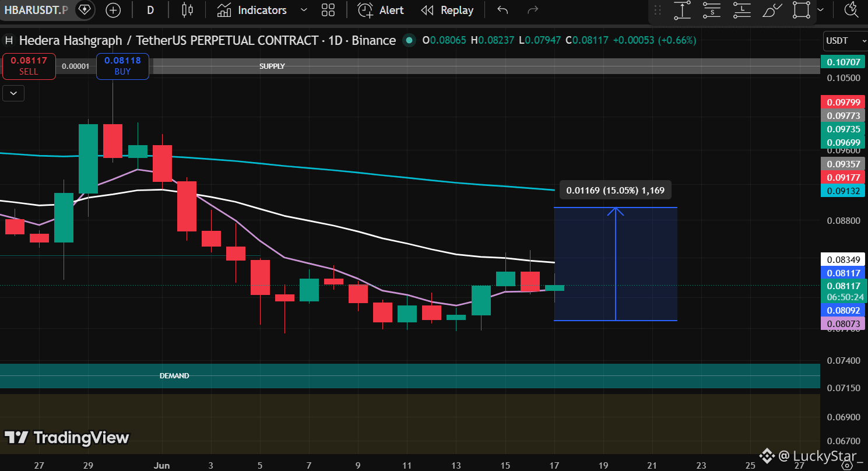Click the 0.00001 spread value
The width and height of the screenshot is (868, 471).
click(x=76, y=66)
